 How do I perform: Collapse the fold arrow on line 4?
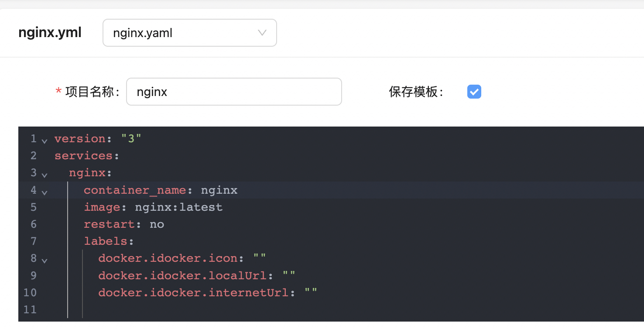[44, 192]
